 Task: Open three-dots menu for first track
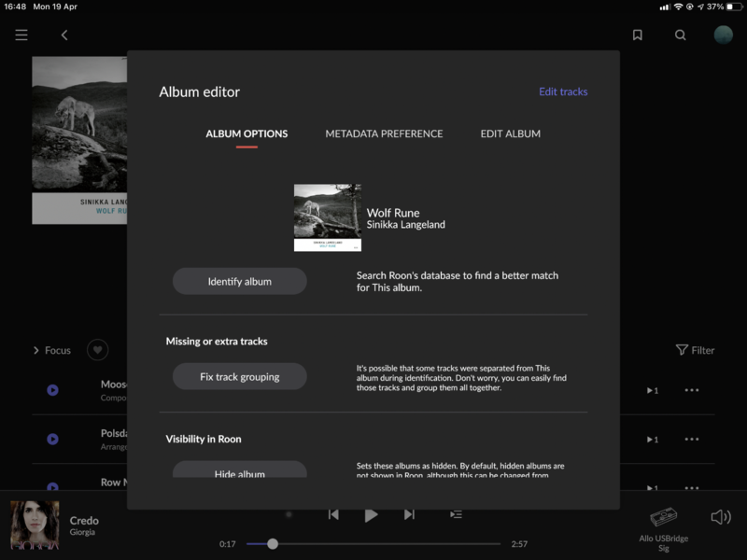691,390
